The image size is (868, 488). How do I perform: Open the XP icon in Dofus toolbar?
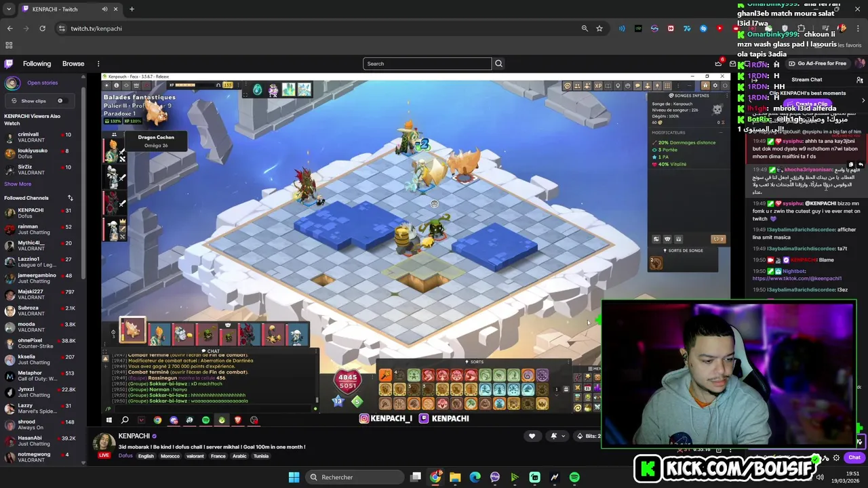click(598, 86)
